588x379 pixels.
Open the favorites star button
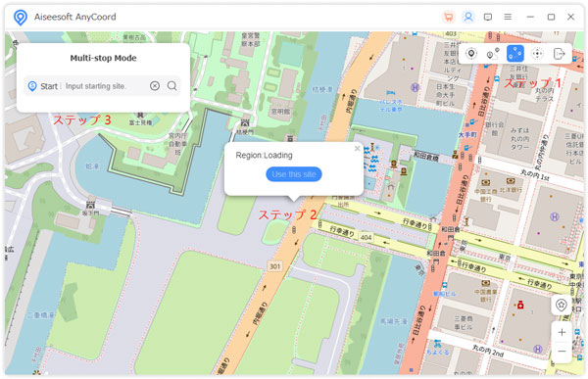[x=561, y=306]
